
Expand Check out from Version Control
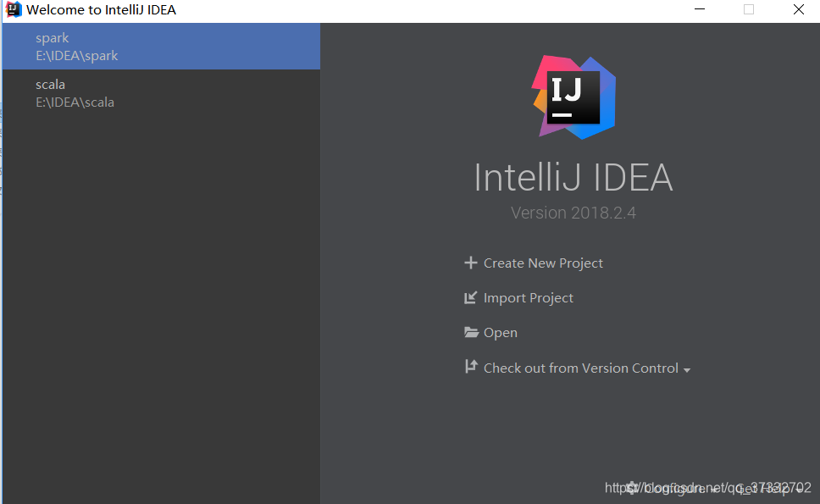pyautogui.click(x=578, y=368)
